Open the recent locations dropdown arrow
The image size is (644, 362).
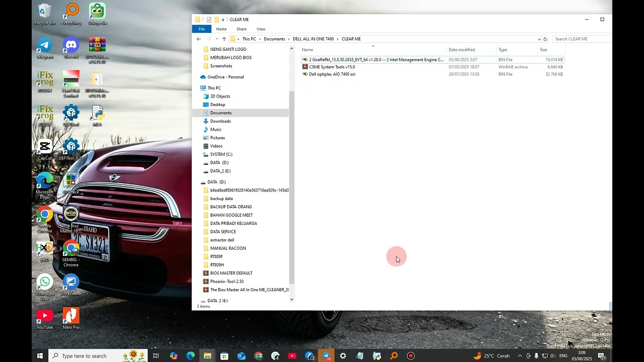coord(217,39)
